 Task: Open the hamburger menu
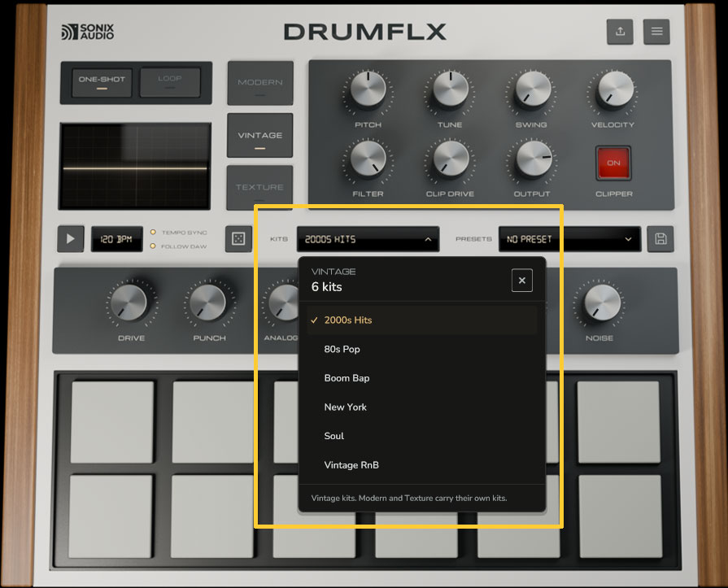pyautogui.click(x=656, y=32)
